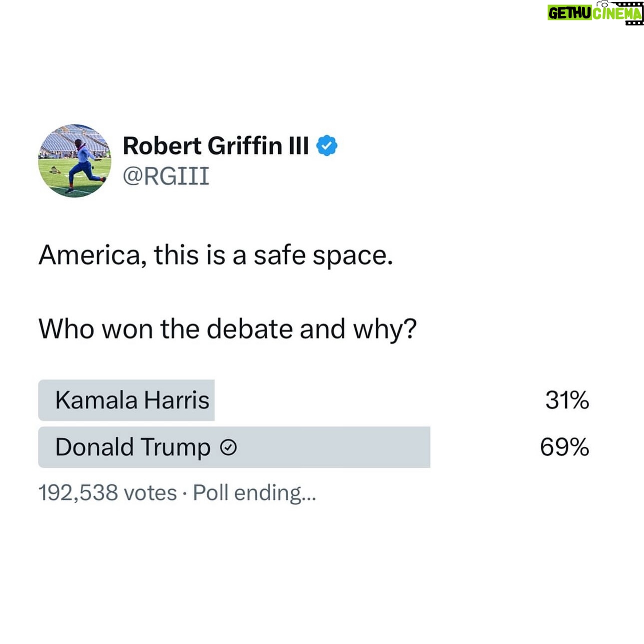Click the camera icon in the watermark
The width and height of the screenshot is (644, 644).
tap(603, 3)
